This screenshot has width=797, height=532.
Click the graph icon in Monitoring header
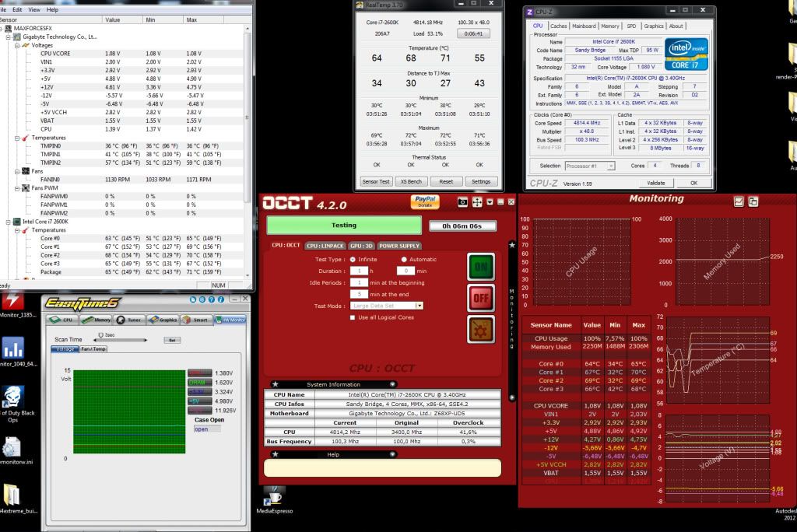(739, 201)
